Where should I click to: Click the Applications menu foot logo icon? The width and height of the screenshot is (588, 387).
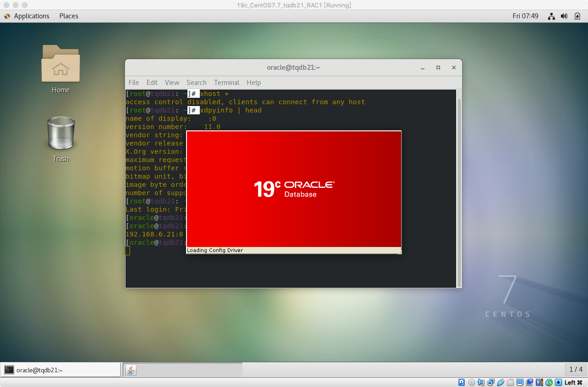click(x=7, y=16)
